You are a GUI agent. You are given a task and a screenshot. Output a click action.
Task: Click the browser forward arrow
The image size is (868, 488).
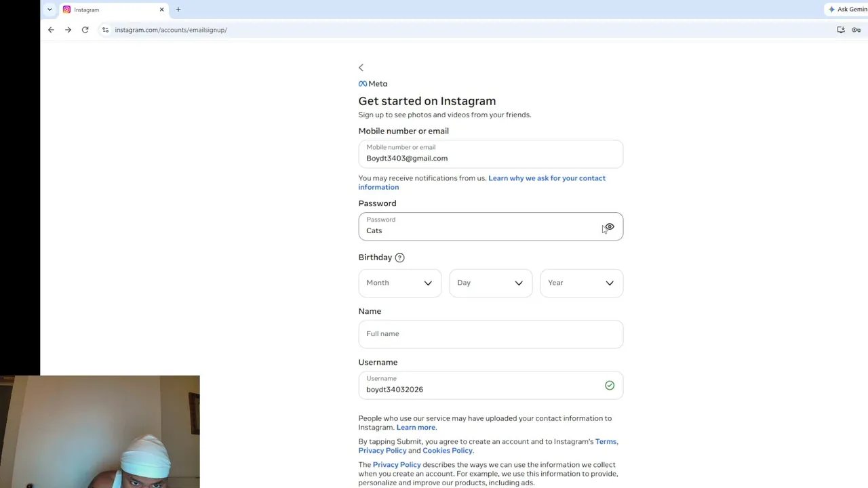68,30
